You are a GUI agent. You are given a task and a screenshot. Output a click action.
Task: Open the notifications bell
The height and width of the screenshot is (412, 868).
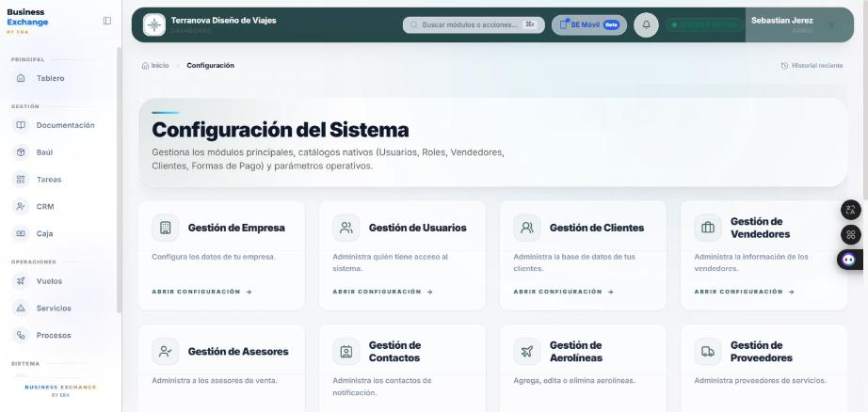point(646,24)
